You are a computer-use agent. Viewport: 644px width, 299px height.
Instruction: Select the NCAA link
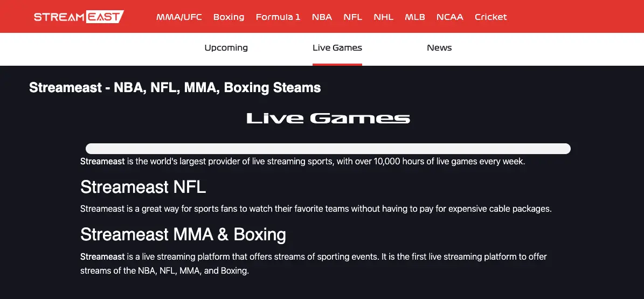coord(450,17)
